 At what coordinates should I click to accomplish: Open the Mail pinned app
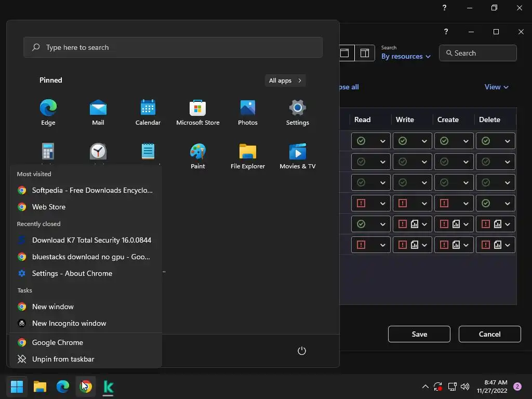tap(98, 113)
